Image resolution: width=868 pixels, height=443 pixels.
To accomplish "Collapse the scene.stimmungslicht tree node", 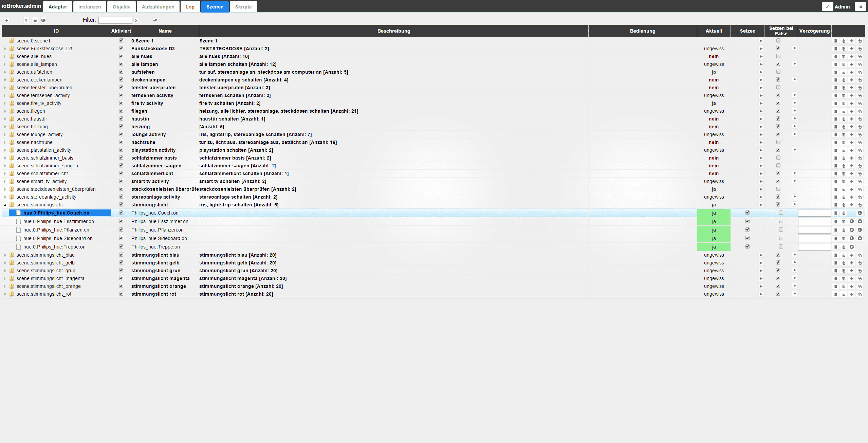I will 5,205.
